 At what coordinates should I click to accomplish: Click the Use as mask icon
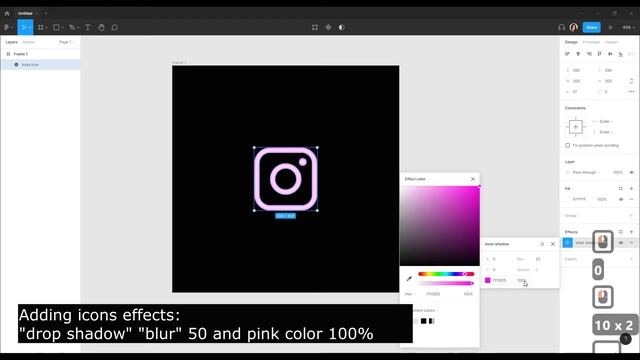342,27
